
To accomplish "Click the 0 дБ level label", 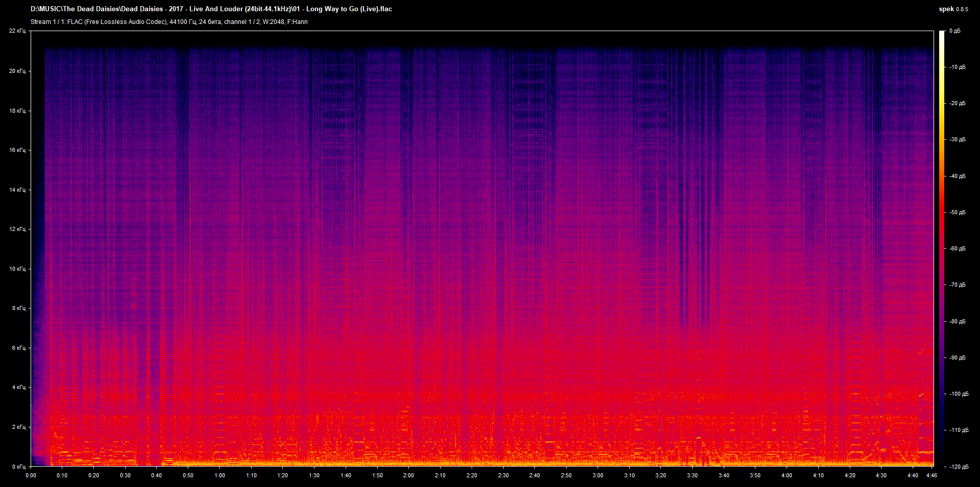I will click(x=954, y=31).
